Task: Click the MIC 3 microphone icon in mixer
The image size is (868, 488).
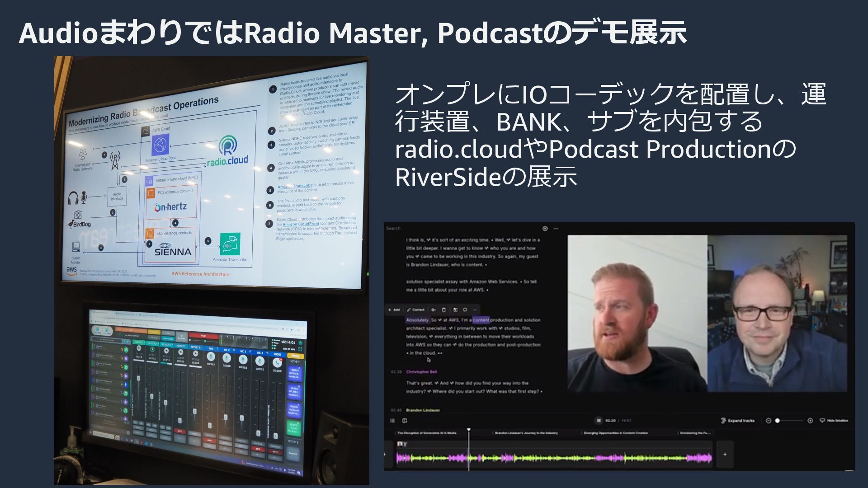Action: click(x=243, y=360)
